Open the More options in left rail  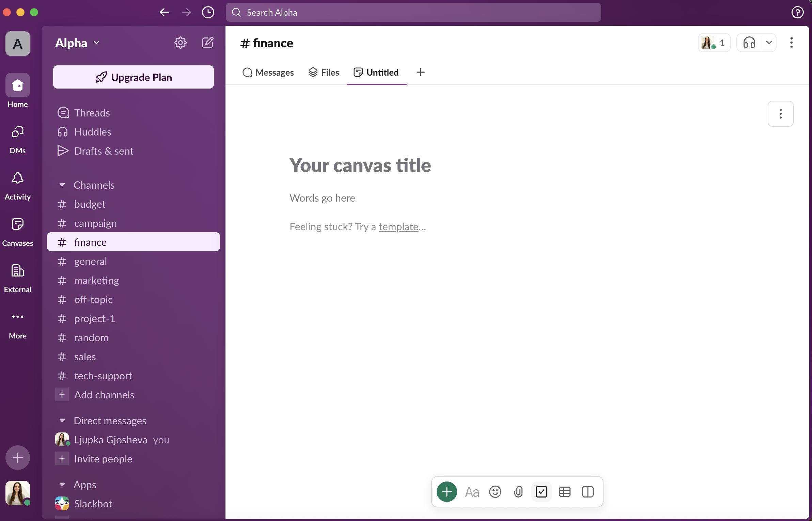point(18,325)
